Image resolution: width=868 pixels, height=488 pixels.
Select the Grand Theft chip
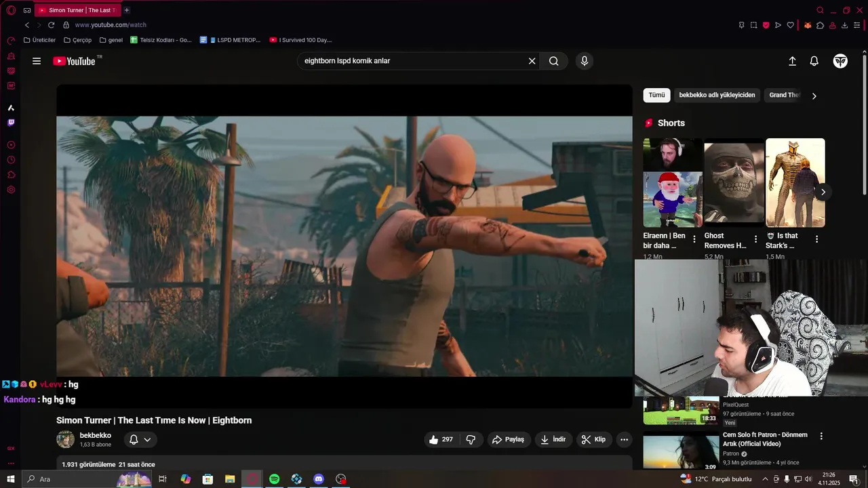(785, 95)
